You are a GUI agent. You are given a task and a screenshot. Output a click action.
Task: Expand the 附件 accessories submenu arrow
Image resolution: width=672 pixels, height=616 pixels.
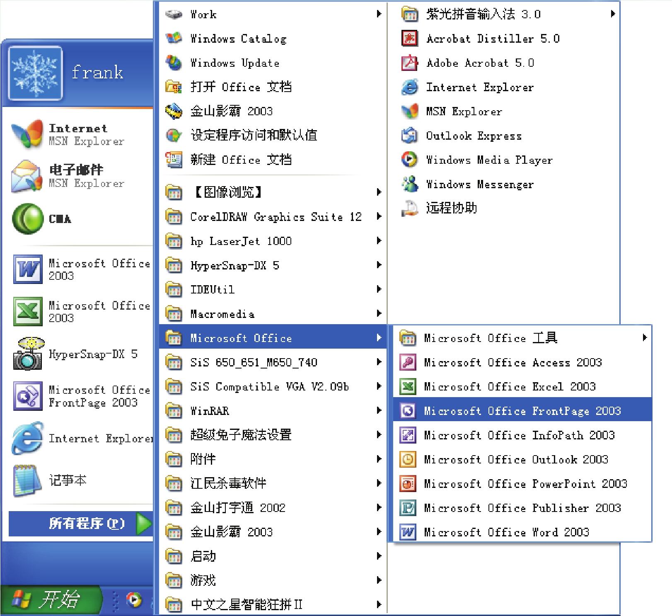tap(379, 459)
